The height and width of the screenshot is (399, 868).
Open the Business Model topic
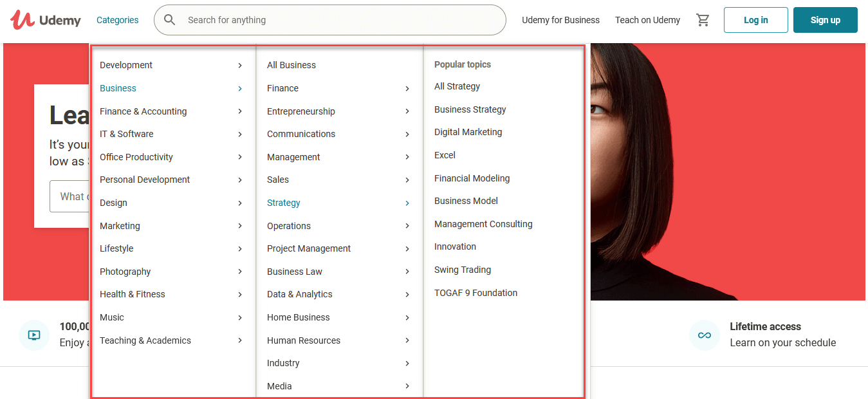466,201
